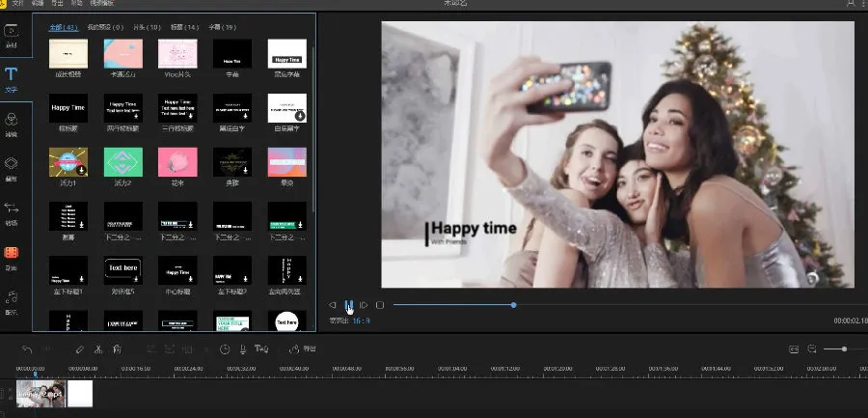Click the microphone voiceover icon

point(243,349)
